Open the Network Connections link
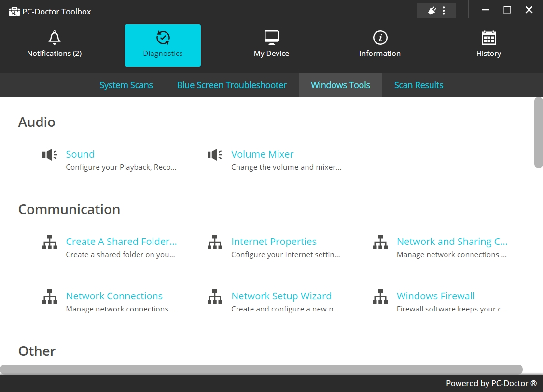Screen dimensions: 543x392 tap(114, 296)
